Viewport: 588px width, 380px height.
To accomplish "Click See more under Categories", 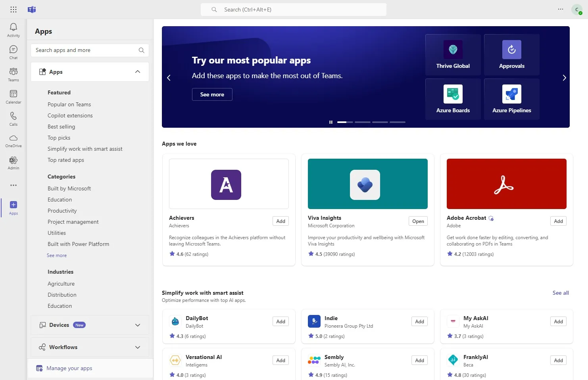I will tap(57, 255).
